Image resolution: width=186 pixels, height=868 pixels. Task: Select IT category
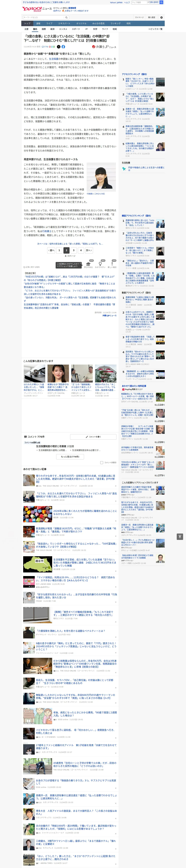[x=86, y=29]
